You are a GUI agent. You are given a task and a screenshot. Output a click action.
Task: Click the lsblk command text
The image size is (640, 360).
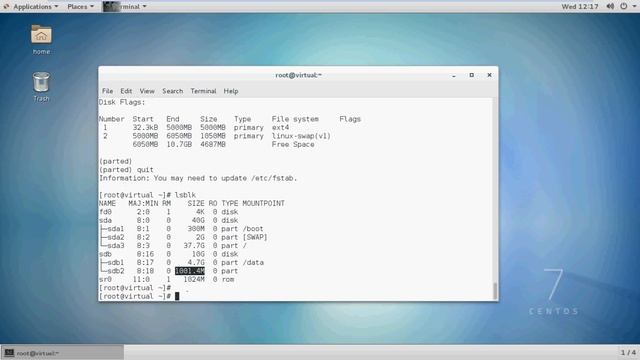click(x=185, y=195)
